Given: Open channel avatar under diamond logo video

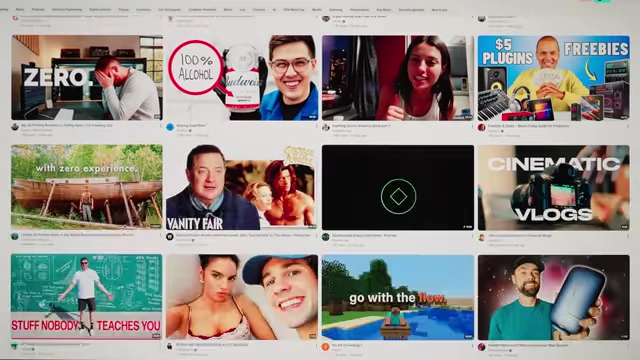Looking at the screenshot, I should pos(326,237).
